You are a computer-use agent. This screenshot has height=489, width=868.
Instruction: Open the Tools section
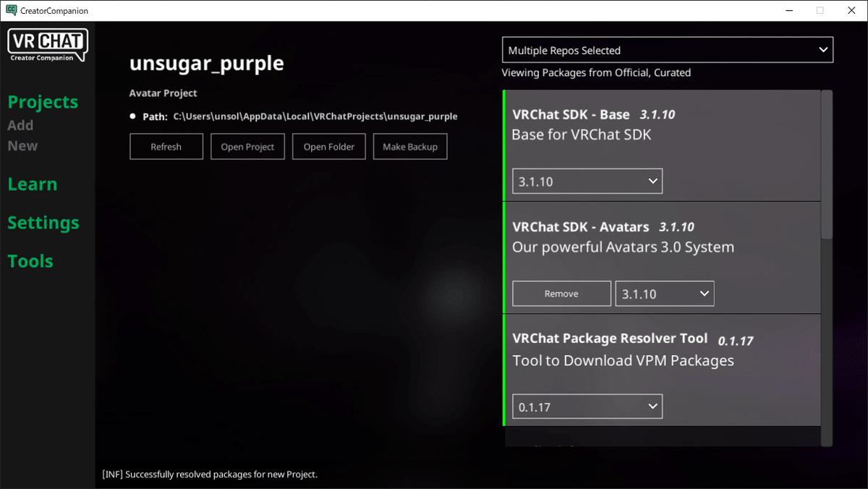30,261
